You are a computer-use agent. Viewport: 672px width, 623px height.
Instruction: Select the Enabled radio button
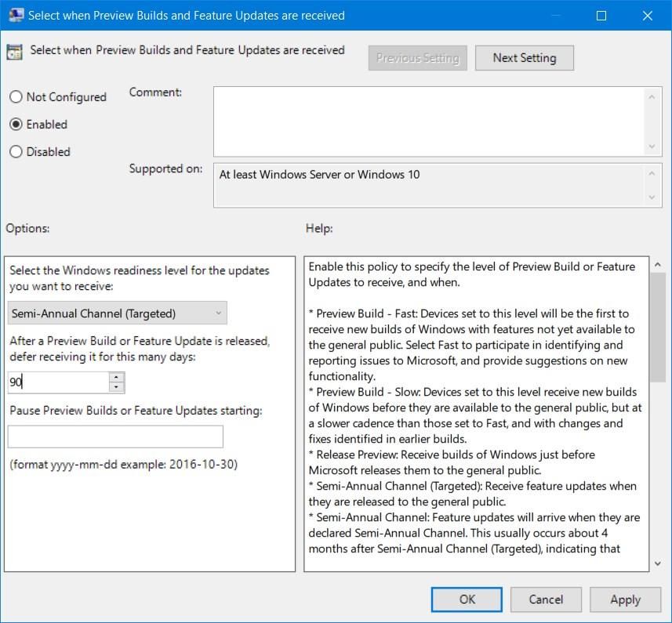pyautogui.click(x=16, y=125)
